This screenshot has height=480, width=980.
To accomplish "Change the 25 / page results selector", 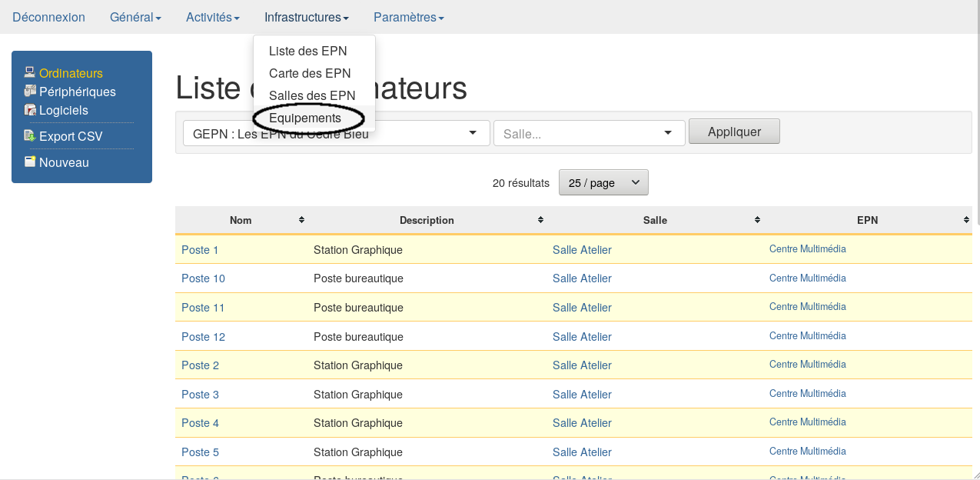I will pyautogui.click(x=603, y=182).
